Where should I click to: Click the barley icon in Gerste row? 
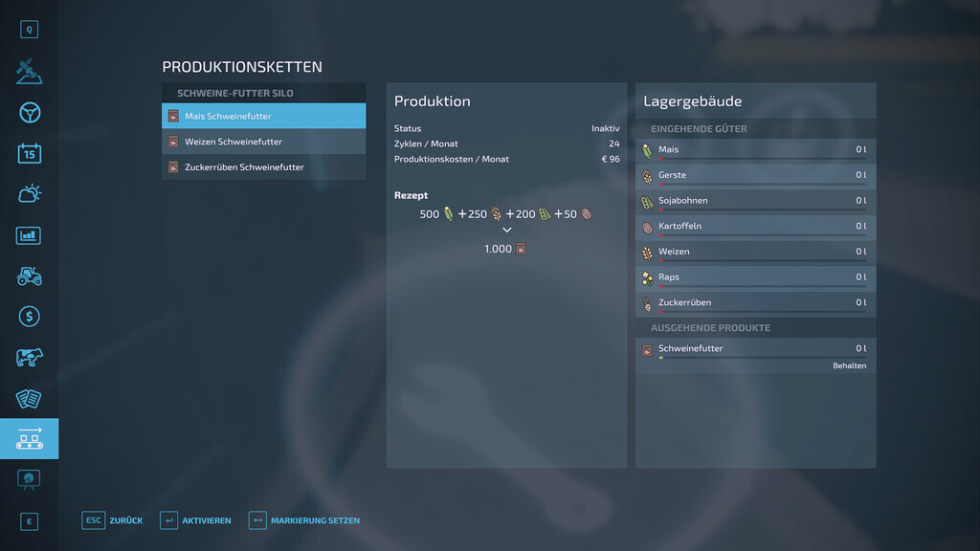click(647, 176)
